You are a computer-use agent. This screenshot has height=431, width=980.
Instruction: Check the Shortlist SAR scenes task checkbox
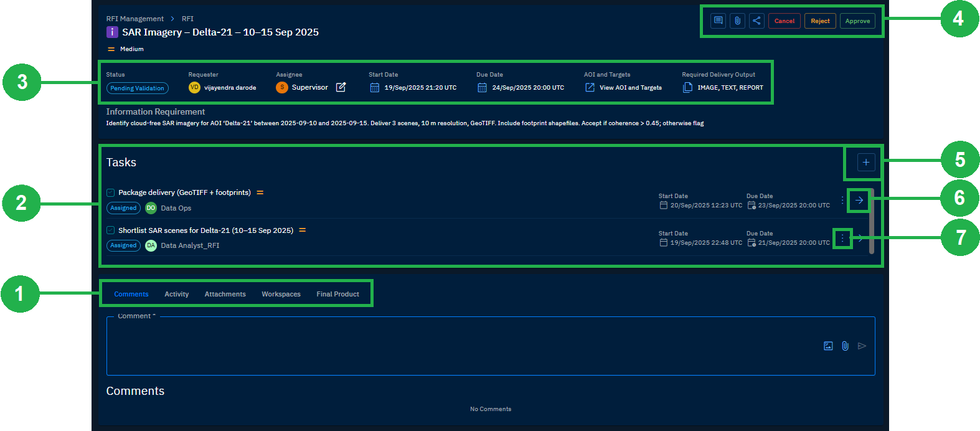tap(111, 230)
